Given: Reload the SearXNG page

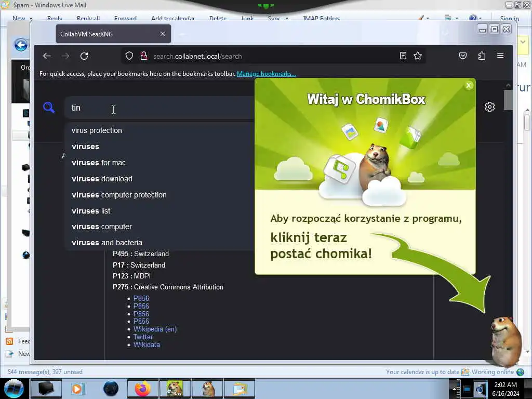Looking at the screenshot, I should point(84,56).
